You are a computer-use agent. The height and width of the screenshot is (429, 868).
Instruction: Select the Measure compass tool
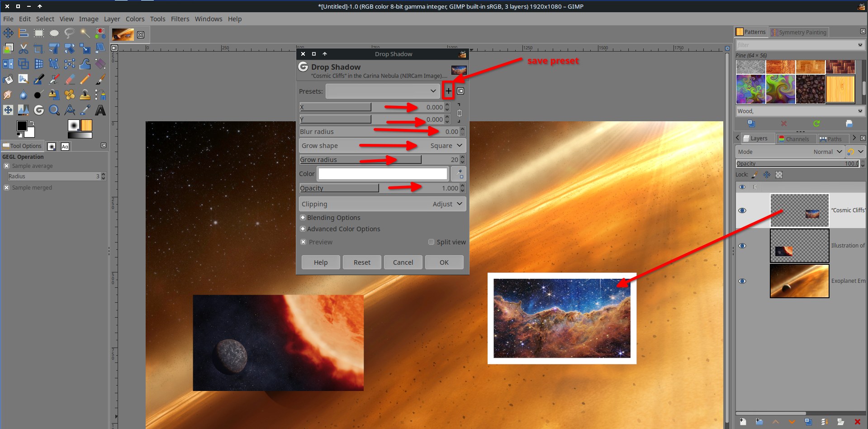coord(70,110)
